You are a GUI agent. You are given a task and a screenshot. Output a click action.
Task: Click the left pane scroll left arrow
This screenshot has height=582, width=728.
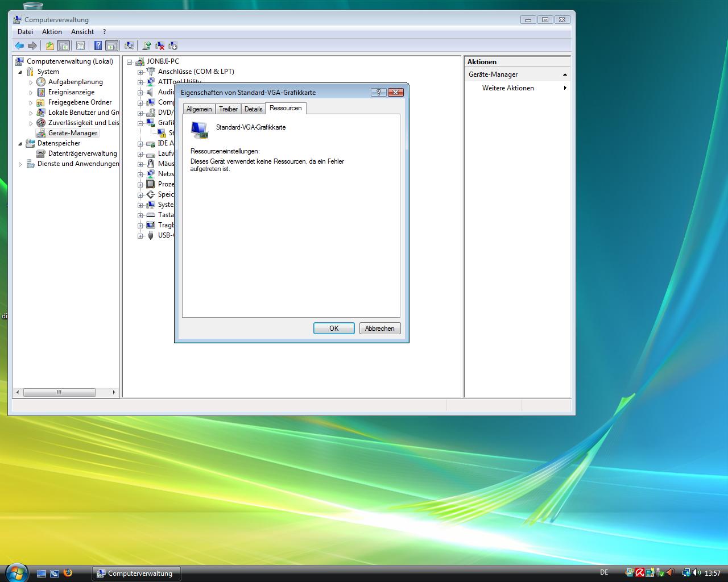(x=18, y=392)
